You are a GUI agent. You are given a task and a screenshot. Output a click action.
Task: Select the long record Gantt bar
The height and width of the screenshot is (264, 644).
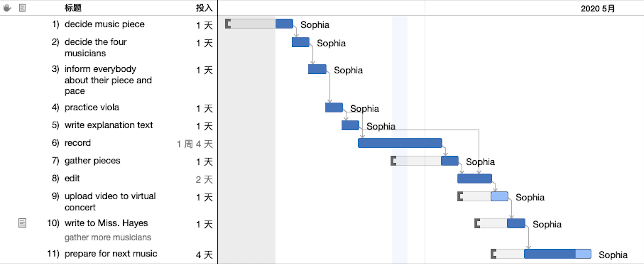(x=400, y=143)
